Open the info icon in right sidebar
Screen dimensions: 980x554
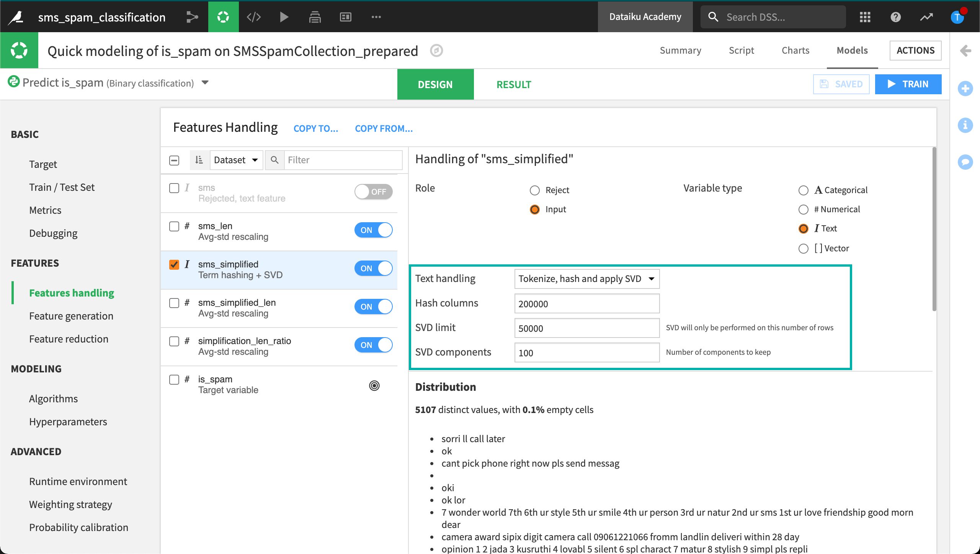(x=965, y=125)
